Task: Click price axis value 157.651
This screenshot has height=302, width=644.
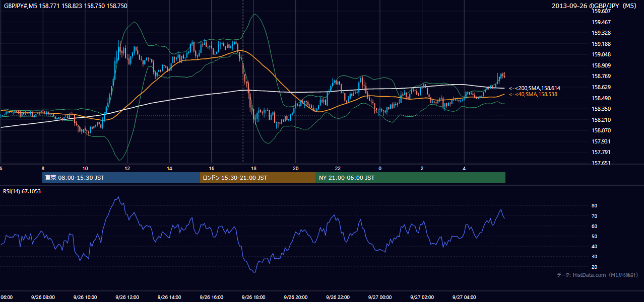Action: coord(601,163)
